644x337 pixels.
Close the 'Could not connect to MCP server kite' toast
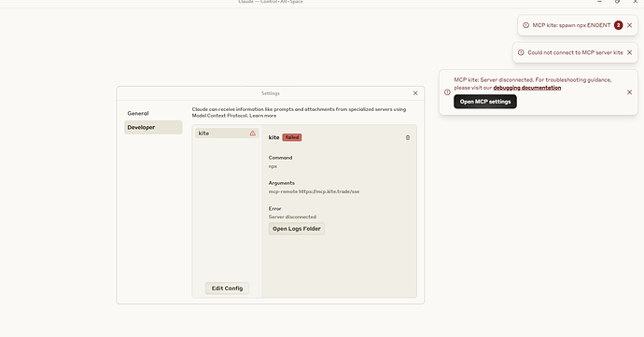click(629, 52)
